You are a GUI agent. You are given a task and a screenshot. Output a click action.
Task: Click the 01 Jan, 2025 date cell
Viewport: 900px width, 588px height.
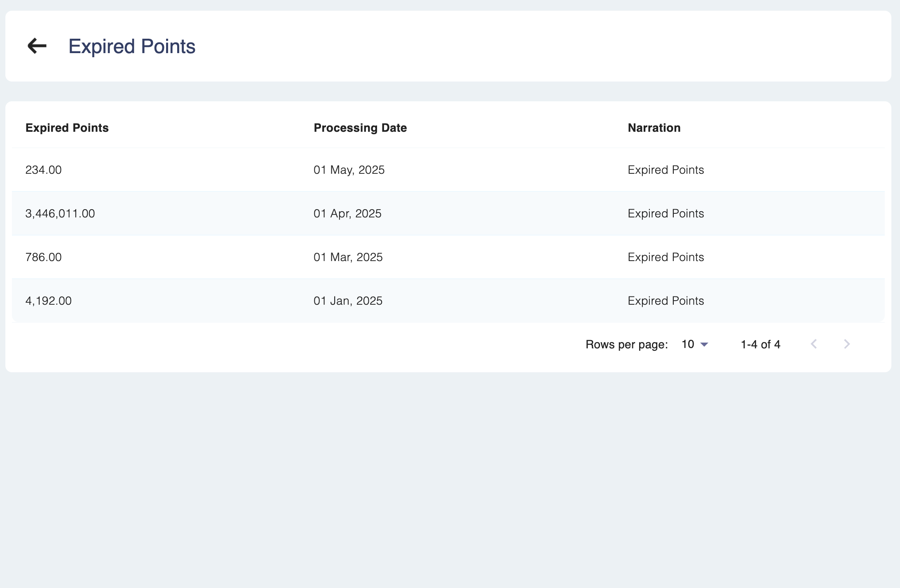click(x=348, y=301)
